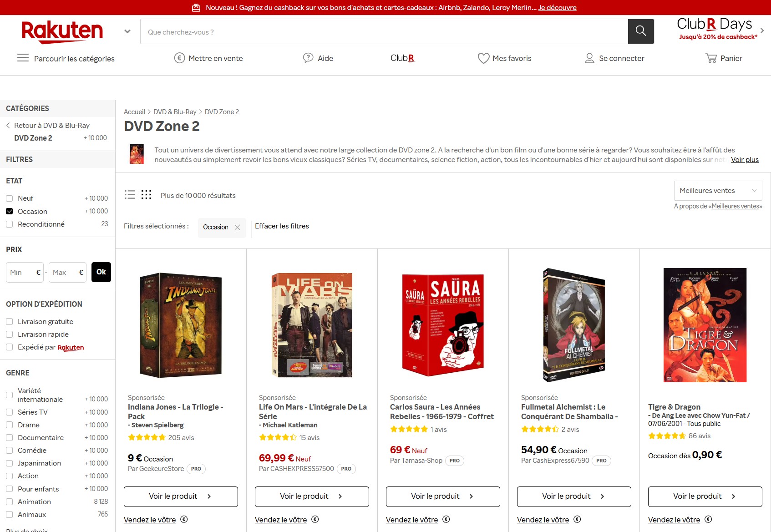Tick the Expédié par Rakuten checkbox
The image size is (771, 532).
[x=9, y=347]
